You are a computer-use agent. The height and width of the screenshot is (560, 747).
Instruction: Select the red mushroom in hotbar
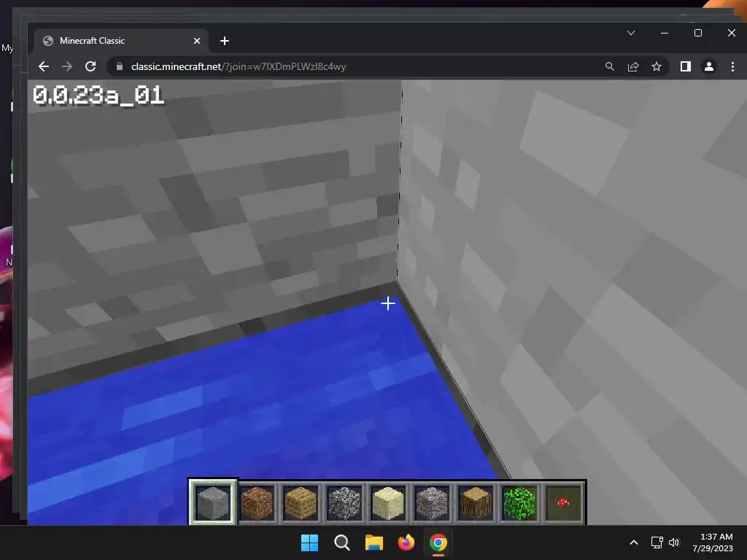[x=563, y=503]
